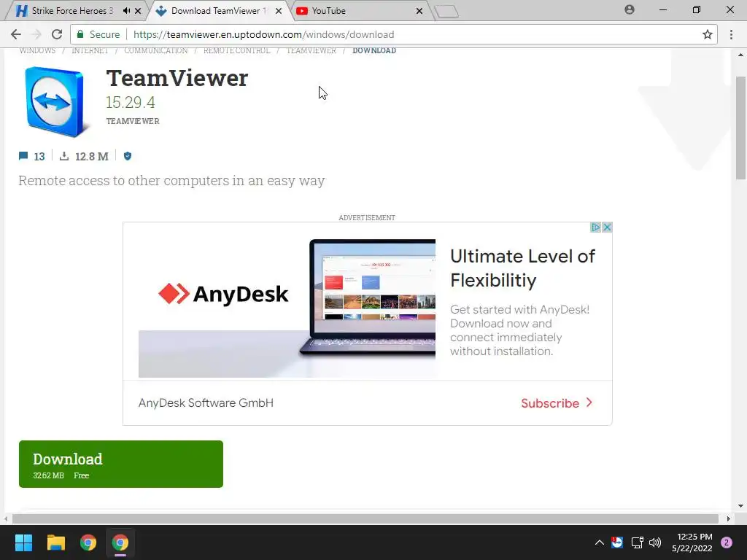
Task: Click the Ultimate Level of Flexibilitiy headline
Action: 522,268
